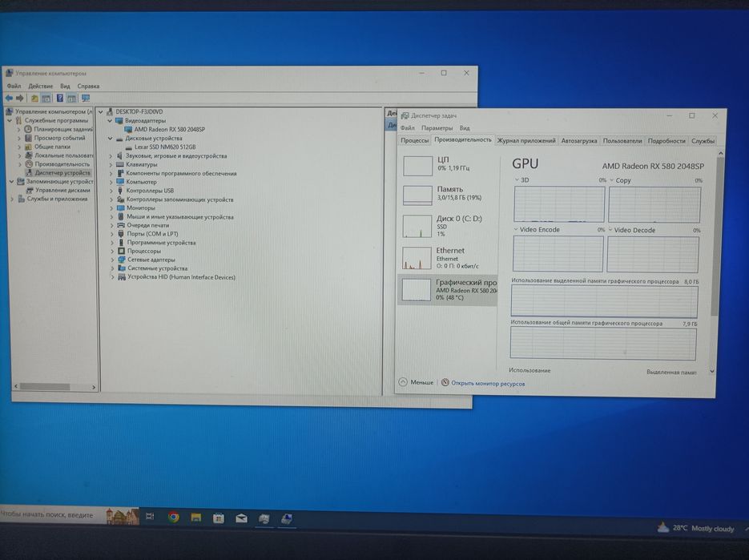Select the Lexar SSD NM620 512GB device
Image resolution: width=749 pixels, height=560 pixels.
160,147
